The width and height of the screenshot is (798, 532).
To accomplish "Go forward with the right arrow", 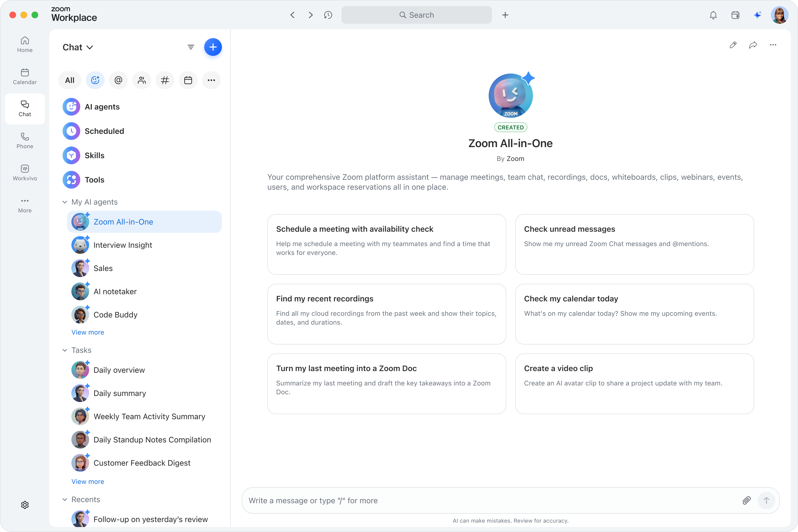I will coord(310,15).
